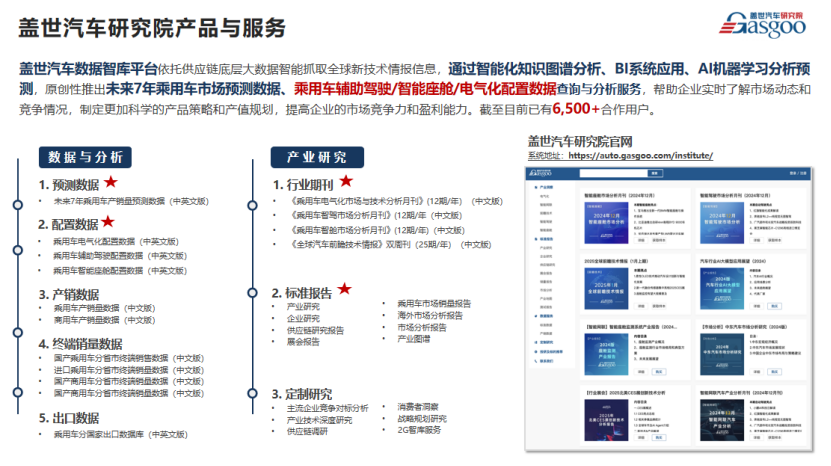Click the red star beside 配置数据

108,221
